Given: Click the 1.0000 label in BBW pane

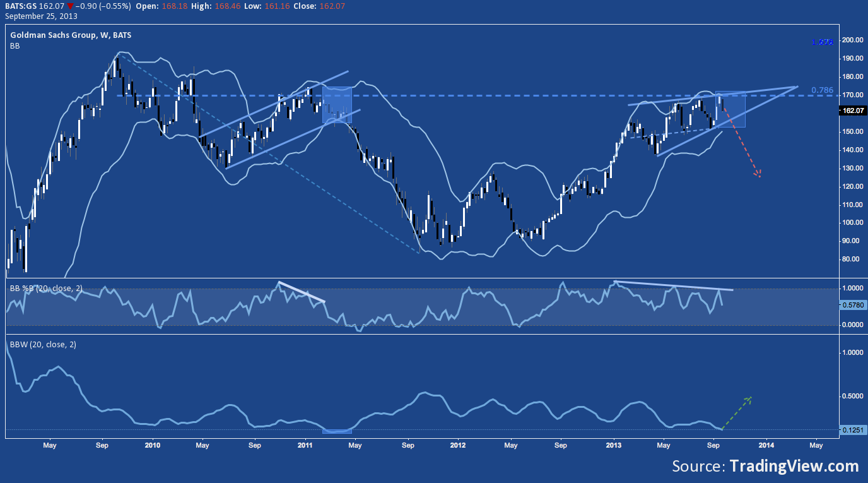Looking at the screenshot, I should (x=853, y=352).
